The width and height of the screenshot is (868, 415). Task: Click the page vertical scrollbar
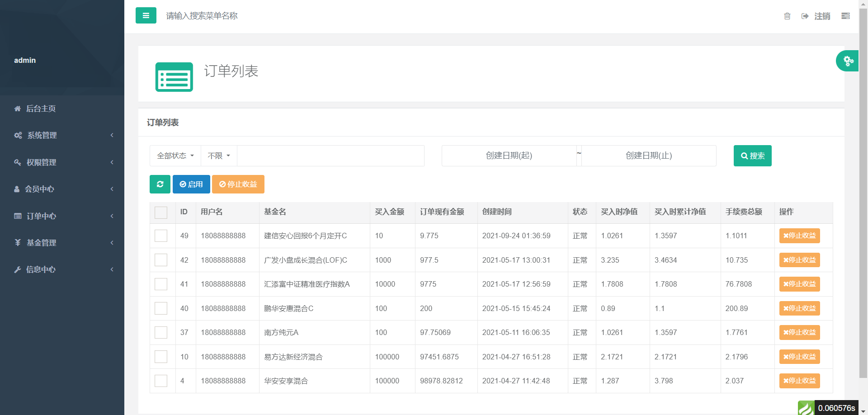click(x=863, y=181)
